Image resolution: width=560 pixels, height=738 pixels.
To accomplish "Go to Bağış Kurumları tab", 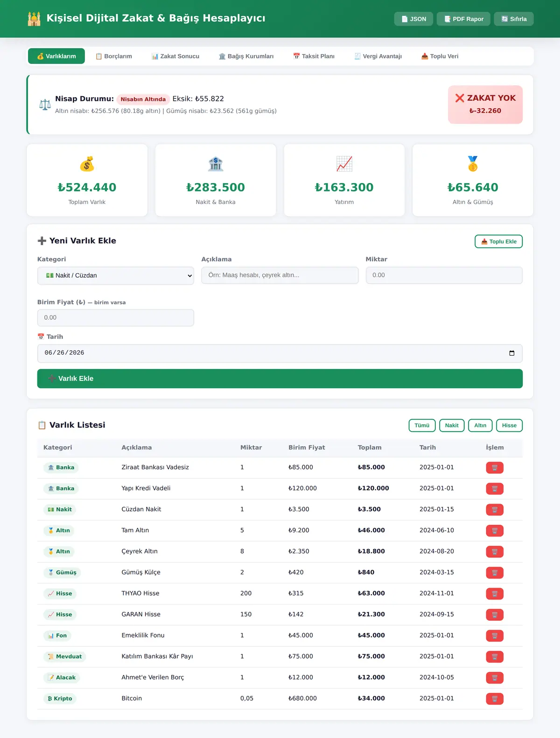I will pyautogui.click(x=246, y=56).
